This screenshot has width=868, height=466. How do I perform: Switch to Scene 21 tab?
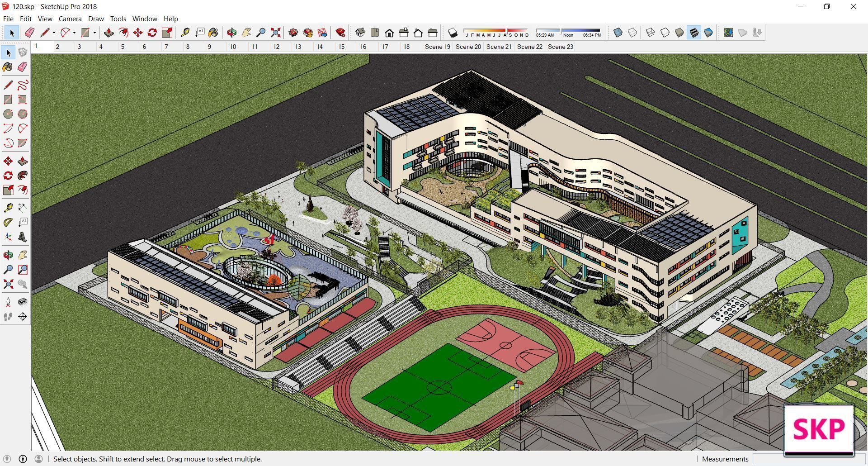499,47
